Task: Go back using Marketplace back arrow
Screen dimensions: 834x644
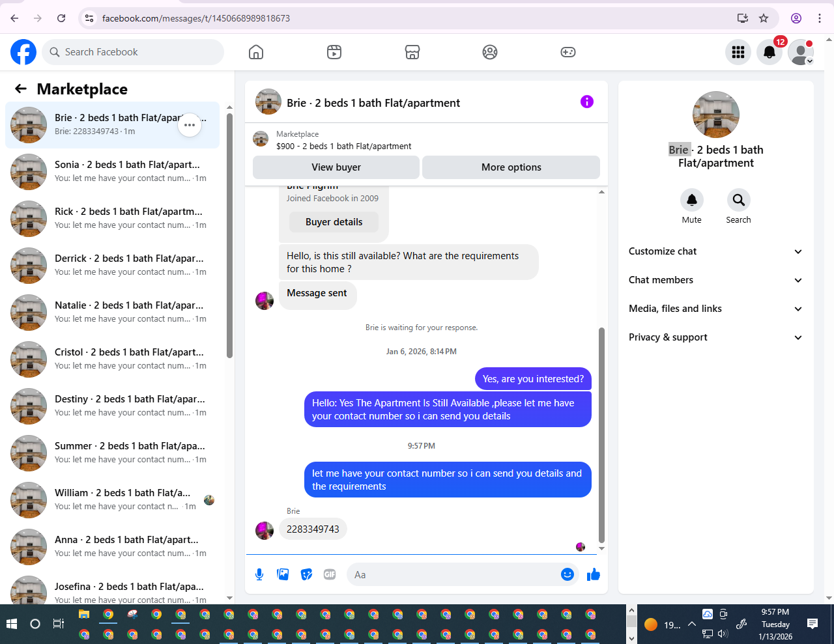Action: click(21, 89)
